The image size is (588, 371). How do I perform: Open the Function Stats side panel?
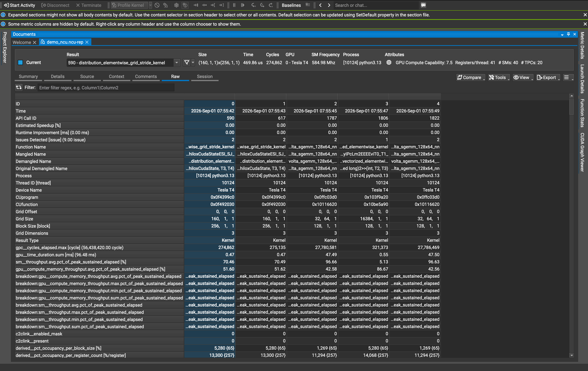point(582,113)
